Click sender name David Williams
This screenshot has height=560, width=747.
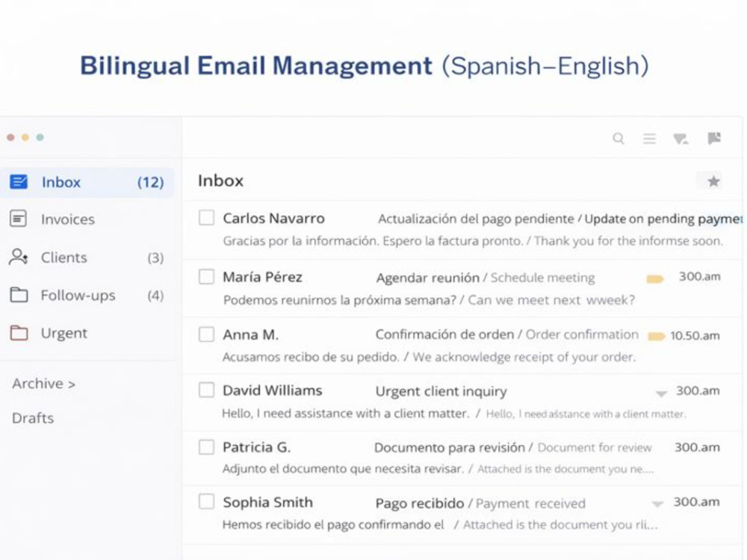click(x=273, y=391)
